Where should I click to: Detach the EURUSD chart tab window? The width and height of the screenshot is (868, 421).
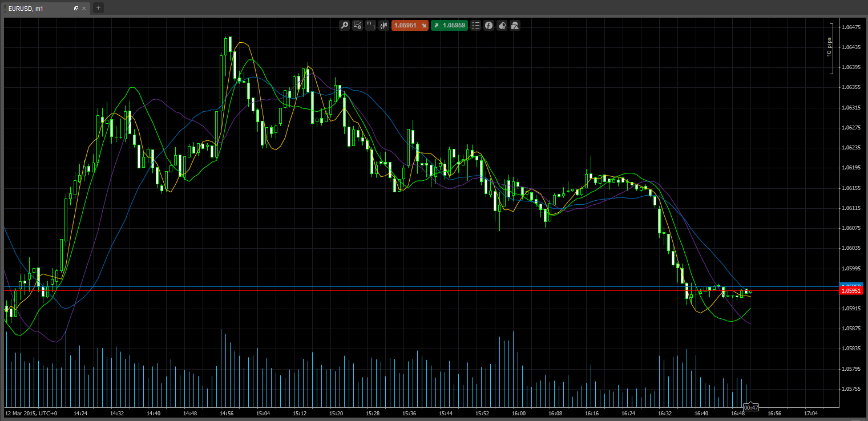click(76, 9)
